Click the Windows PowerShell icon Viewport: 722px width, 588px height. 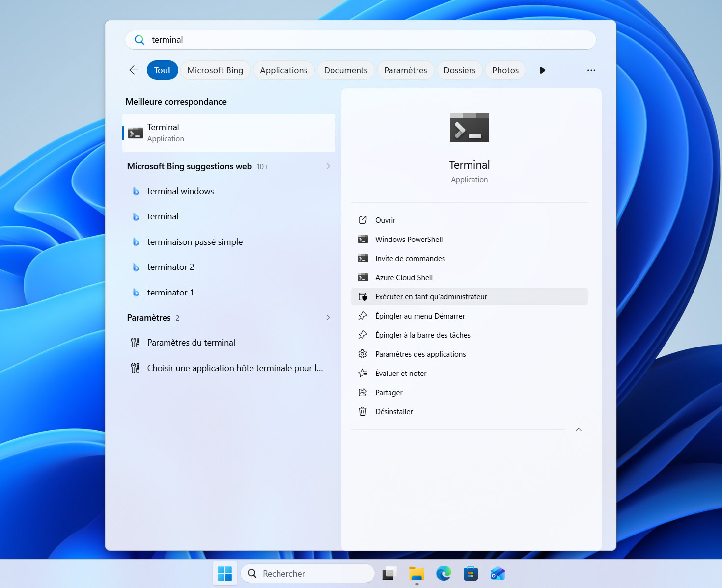coord(363,239)
